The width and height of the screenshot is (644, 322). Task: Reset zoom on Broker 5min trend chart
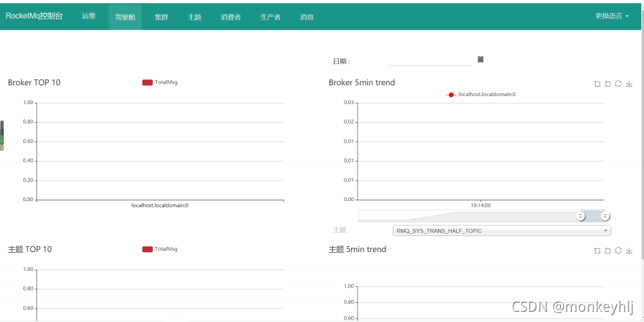[608, 85]
